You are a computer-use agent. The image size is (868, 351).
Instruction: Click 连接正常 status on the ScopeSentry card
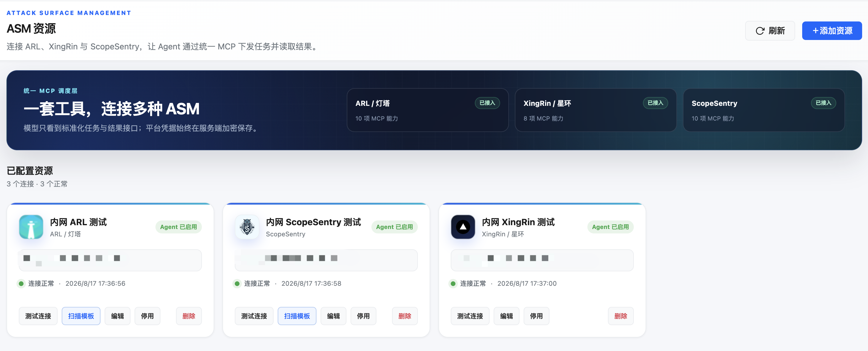[x=257, y=284]
